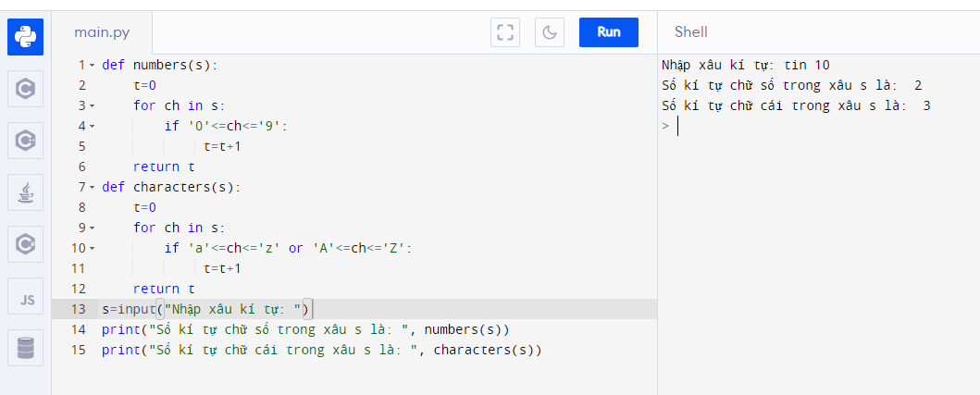Fold the for loop at line 9
This screenshot has width=980, height=395.
[93, 228]
